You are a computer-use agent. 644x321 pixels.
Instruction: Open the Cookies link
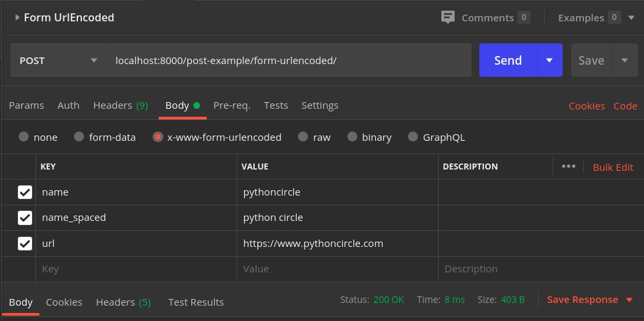click(587, 106)
